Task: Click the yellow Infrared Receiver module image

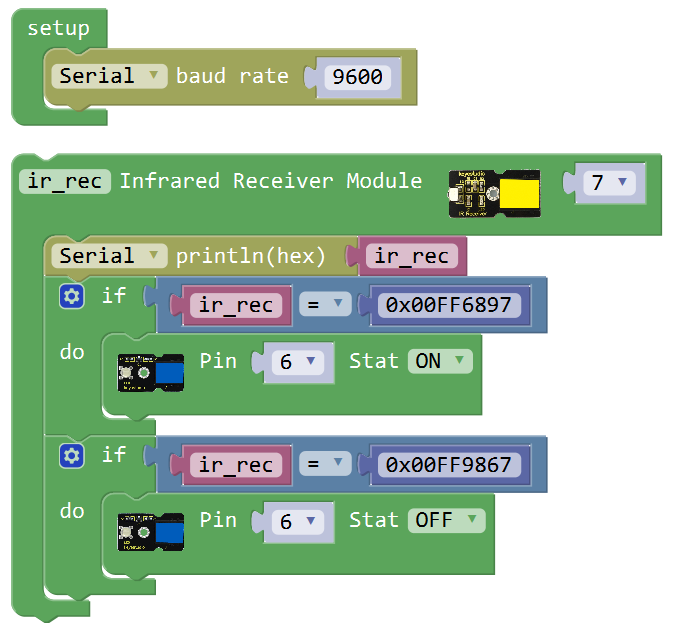Action: coord(493,192)
